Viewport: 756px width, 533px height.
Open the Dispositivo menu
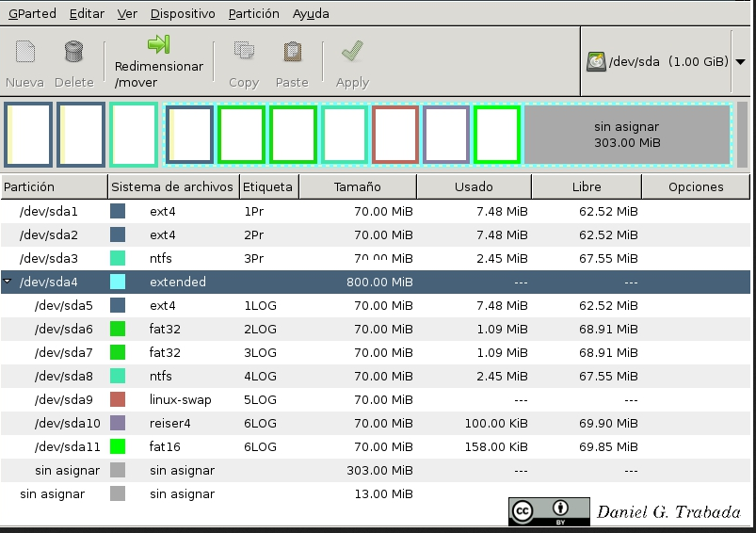(183, 13)
